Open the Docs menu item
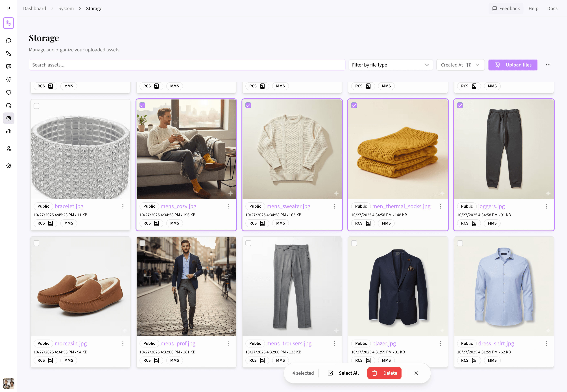The width and height of the screenshot is (567, 392). coord(552,8)
